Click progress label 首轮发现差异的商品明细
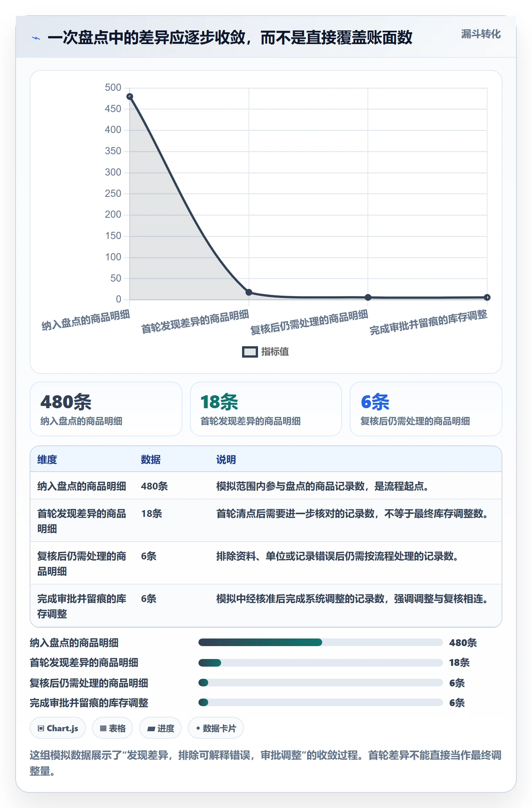The height and width of the screenshot is (808, 532). (x=84, y=663)
